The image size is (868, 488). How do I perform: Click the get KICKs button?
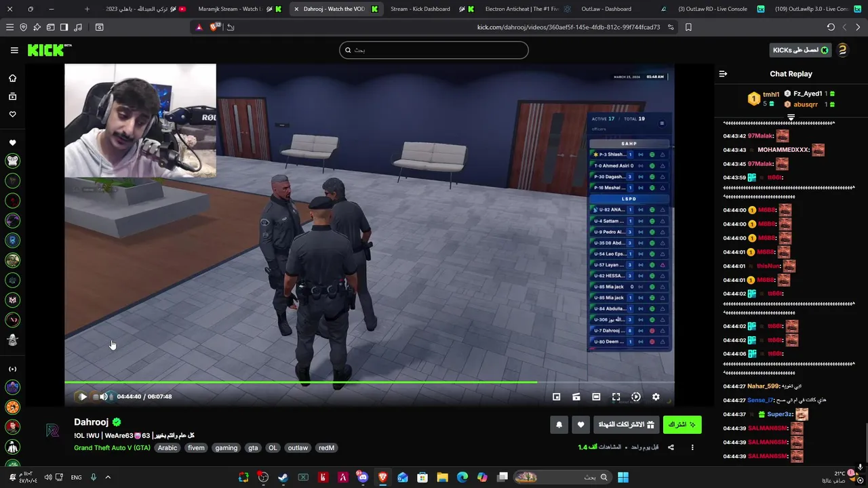click(x=802, y=50)
